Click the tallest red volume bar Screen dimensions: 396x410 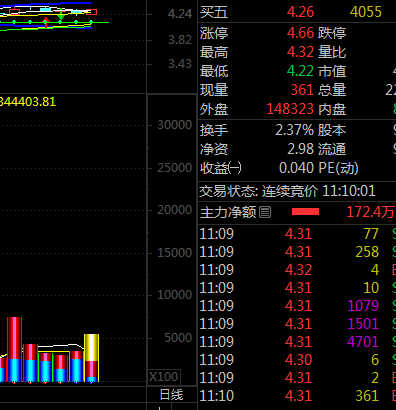14,349
